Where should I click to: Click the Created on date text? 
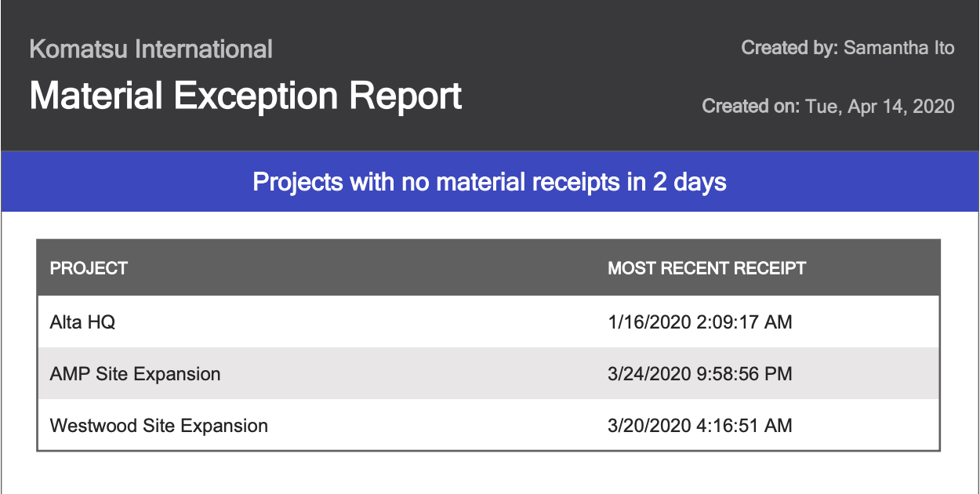click(x=828, y=106)
